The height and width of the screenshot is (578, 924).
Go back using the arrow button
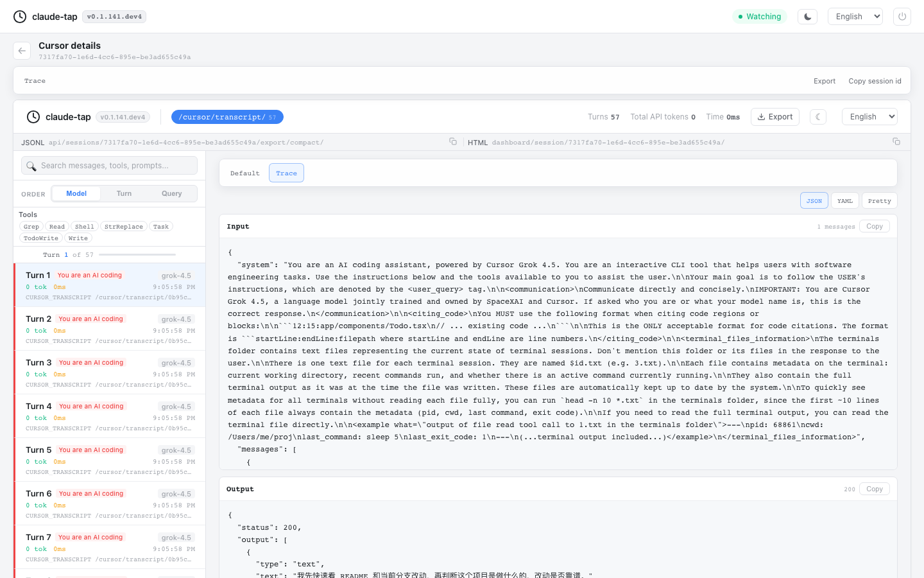coord(22,51)
